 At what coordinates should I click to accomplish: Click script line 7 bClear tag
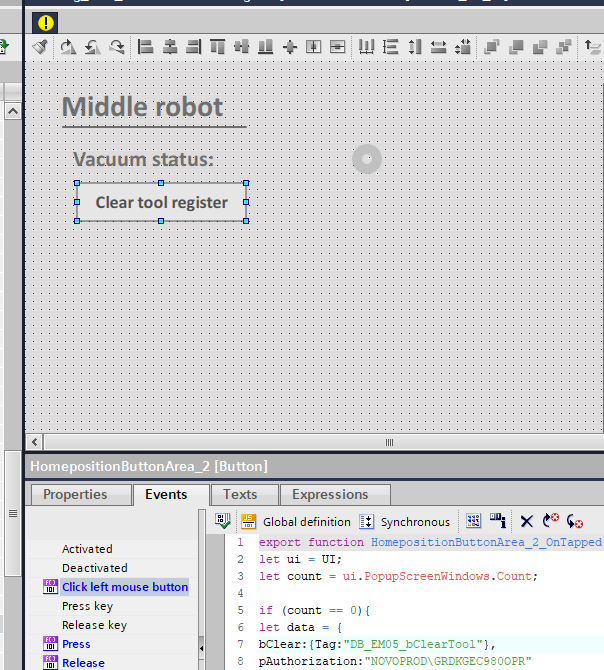(x=377, y=644)
